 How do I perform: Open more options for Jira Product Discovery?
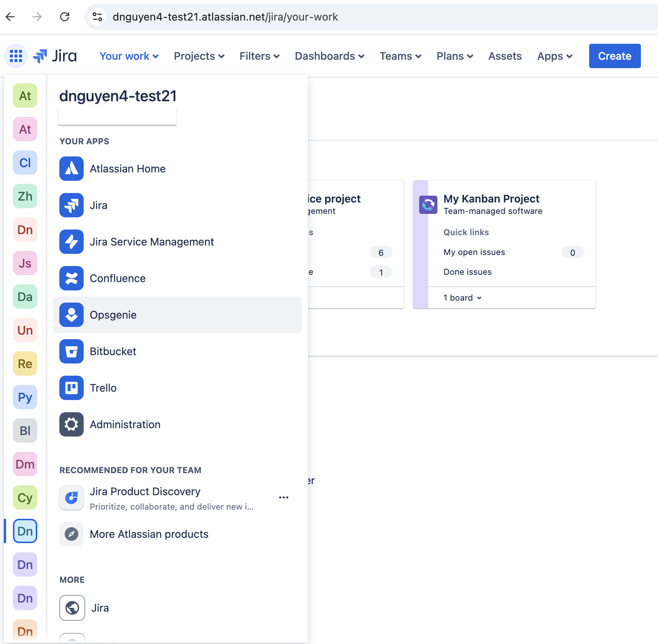pyautogui.click(x=284, y=497)
